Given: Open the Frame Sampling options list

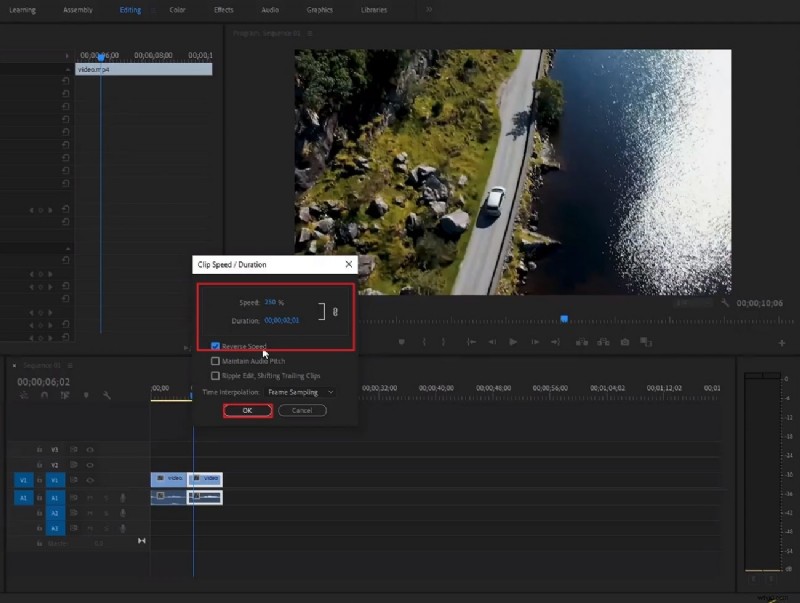Looking at the screenshot, I should point(296,391).
